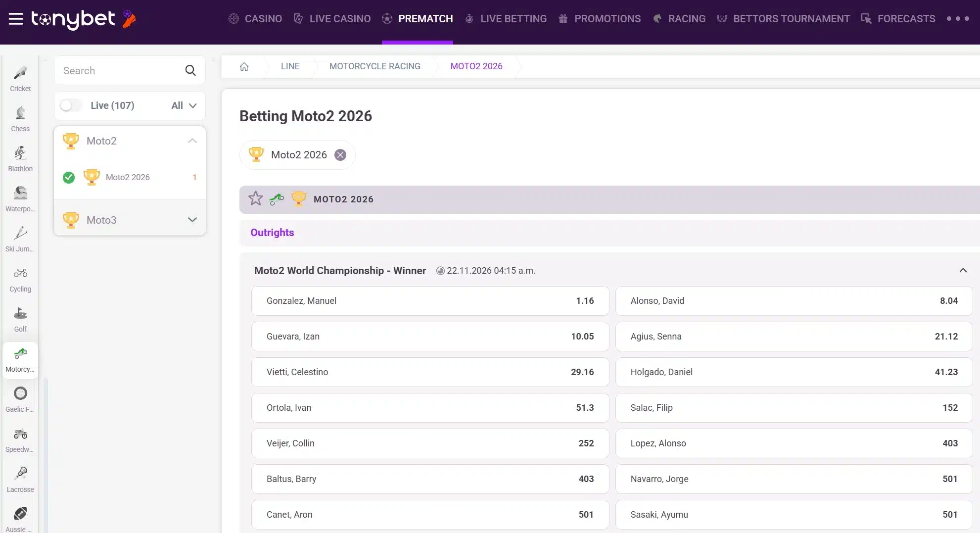Select Motorcycle racing in the sports sidebar
The width and height of the screenshot is (980, 533).
20,360
